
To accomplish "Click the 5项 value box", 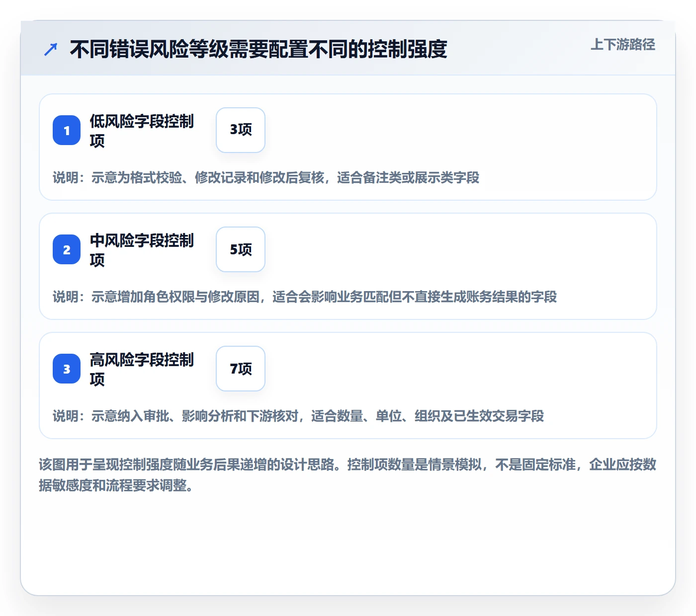I will (241, 249).
